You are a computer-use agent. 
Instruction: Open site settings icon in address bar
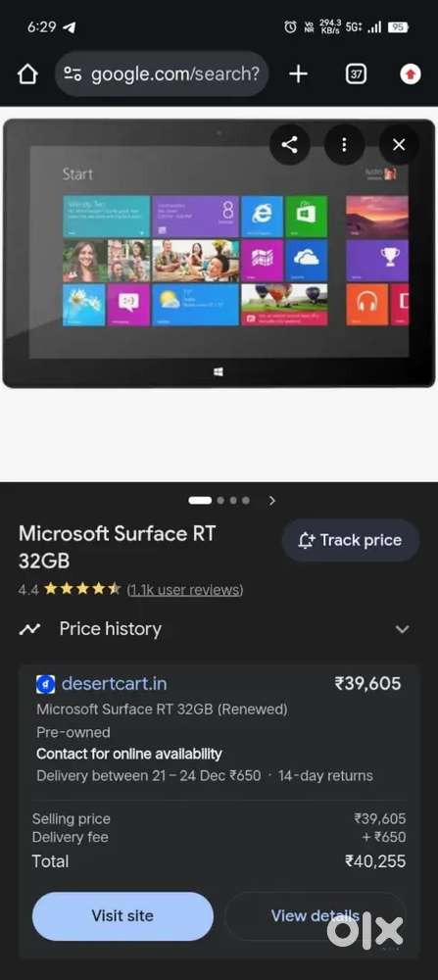73,74
